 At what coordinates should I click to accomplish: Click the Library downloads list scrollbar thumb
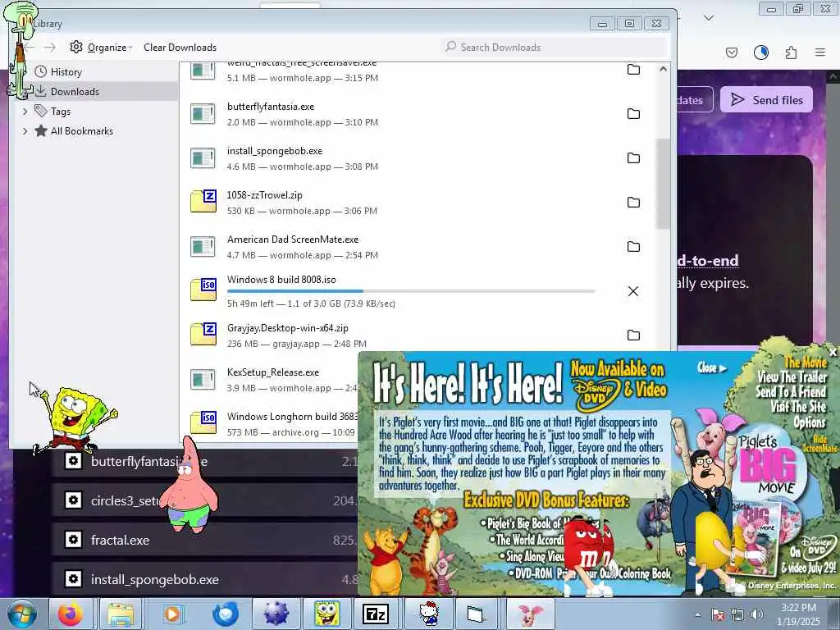pos(663,184)
